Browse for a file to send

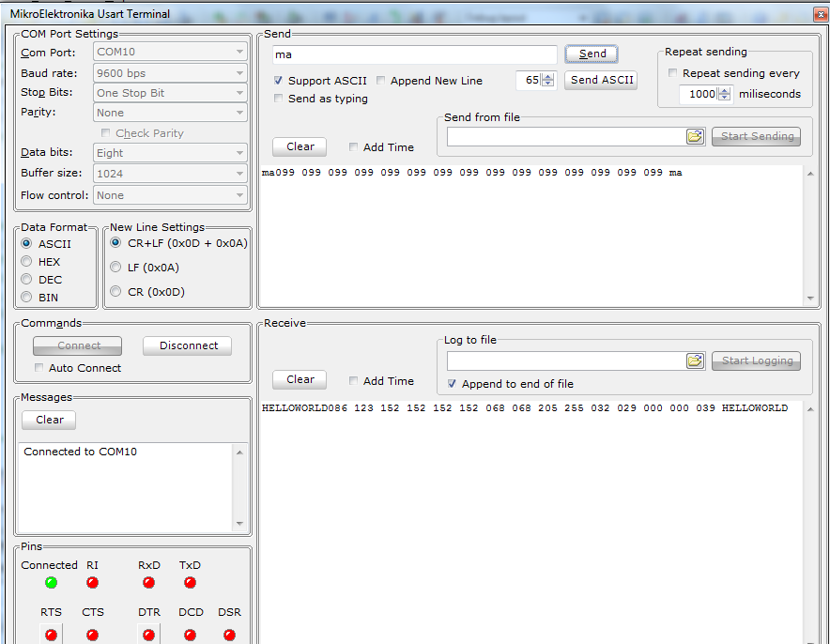695,136
